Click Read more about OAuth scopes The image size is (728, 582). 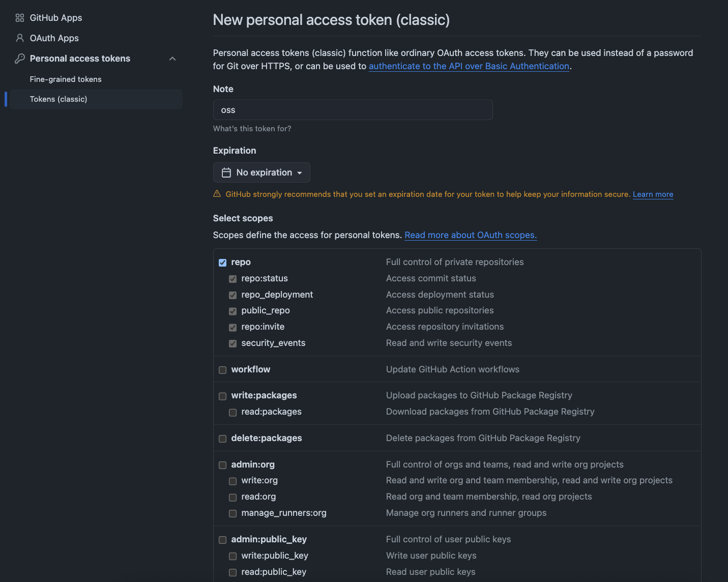(471, 235)
